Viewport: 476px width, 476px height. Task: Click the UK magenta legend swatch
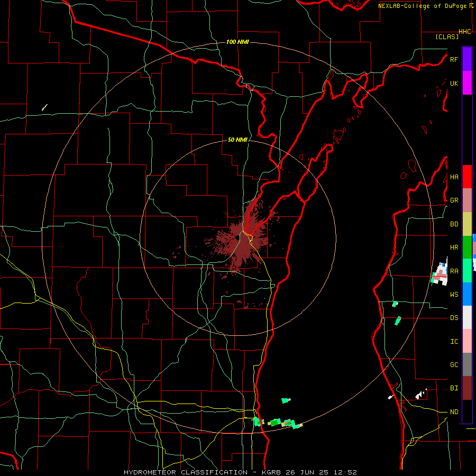click(467, 83)
